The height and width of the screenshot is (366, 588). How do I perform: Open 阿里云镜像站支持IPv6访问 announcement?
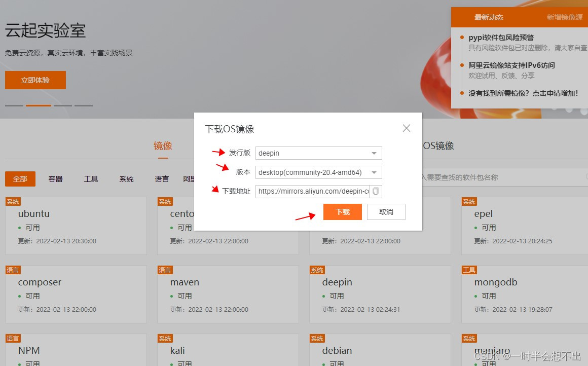[511, 65]
